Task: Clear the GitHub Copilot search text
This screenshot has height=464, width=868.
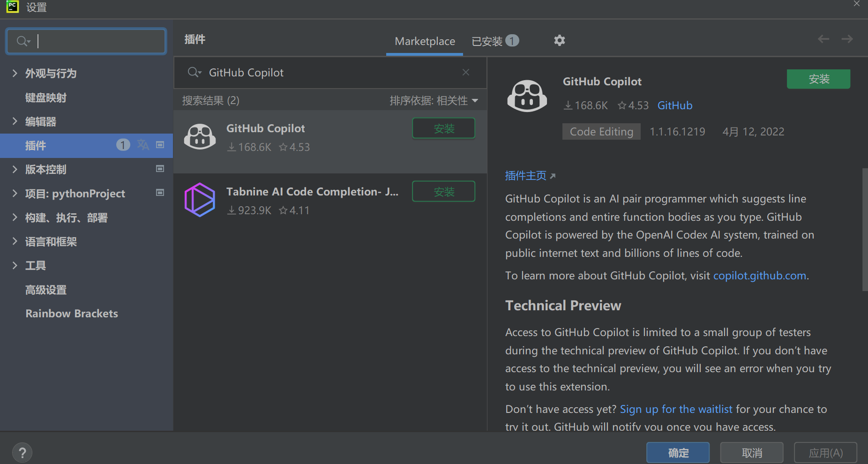Action: (466, 72)
